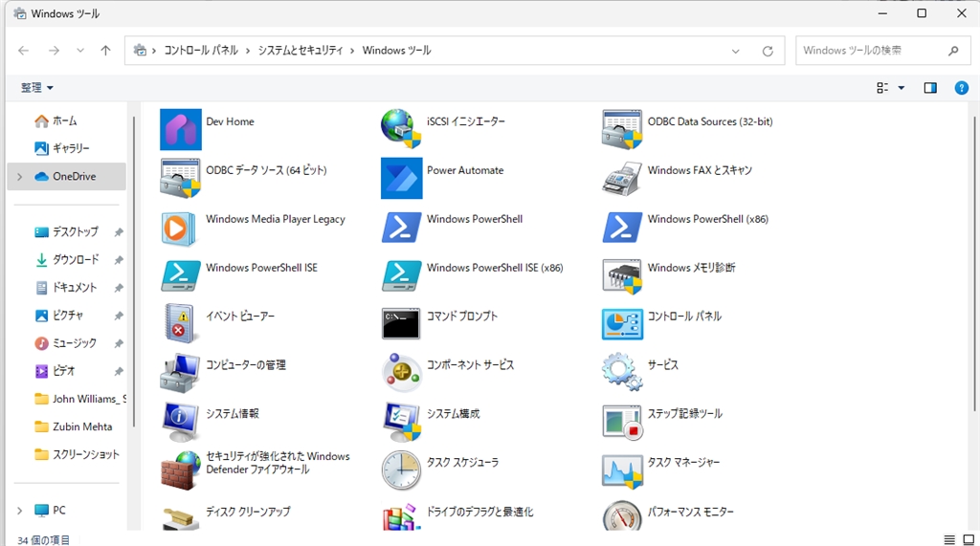Open ODBC Data Sources (32-bit) icon
This screenshot has width=980, height=546.
tap(622, 129)
